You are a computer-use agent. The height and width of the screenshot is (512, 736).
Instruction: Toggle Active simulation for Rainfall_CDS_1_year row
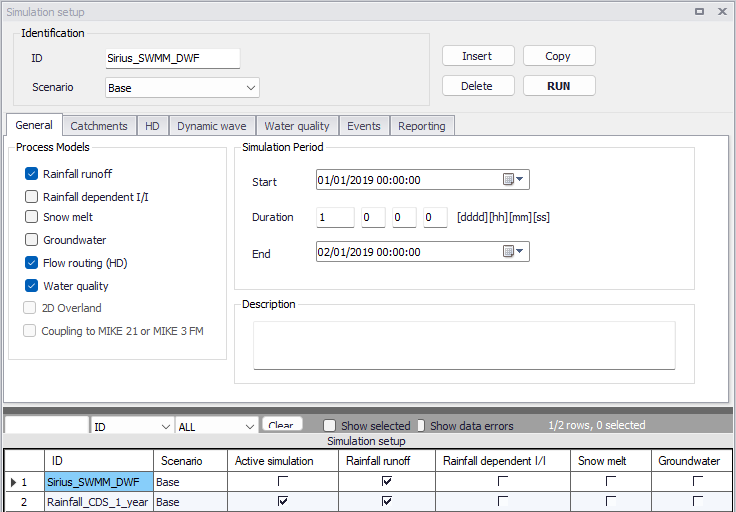[x=283, y=501]
